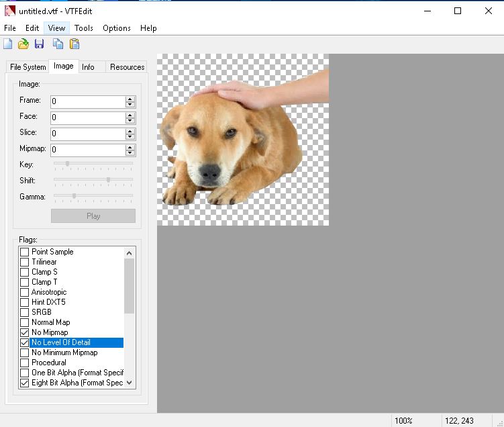Open the Tools menu
Screen dimensions: 504x427
(x=84, y=28)
